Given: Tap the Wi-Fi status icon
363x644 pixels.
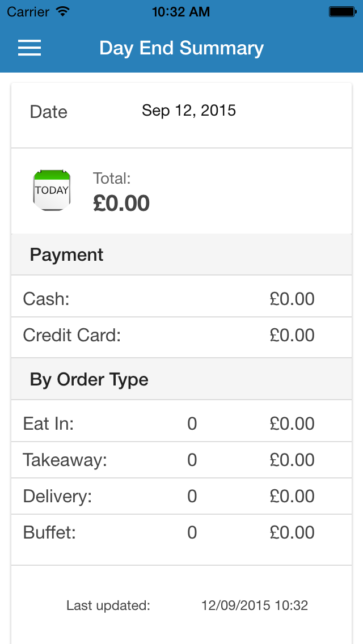Looking at the screenshot, I should [x=63, y=11].
